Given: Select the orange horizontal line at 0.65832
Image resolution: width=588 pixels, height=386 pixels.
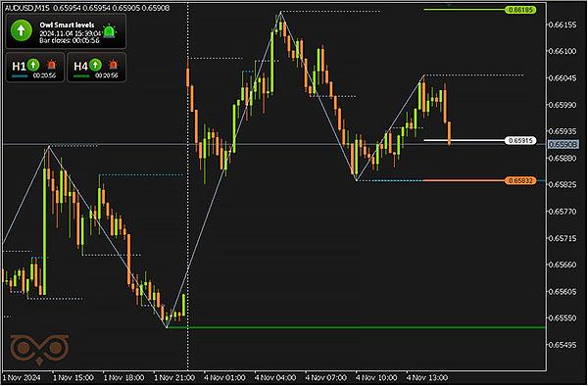Looking at the screenshot, I should pyautogui.click(x=465, y=180).
